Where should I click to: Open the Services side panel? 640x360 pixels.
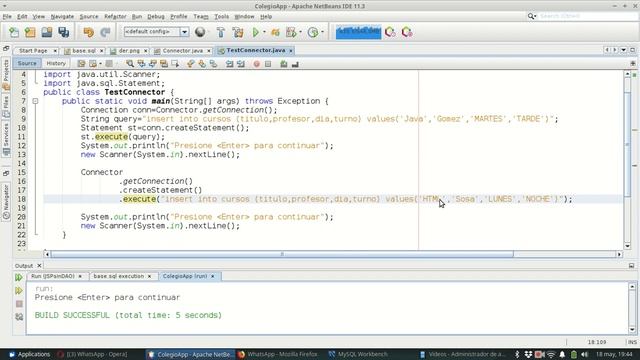point(6,139)
